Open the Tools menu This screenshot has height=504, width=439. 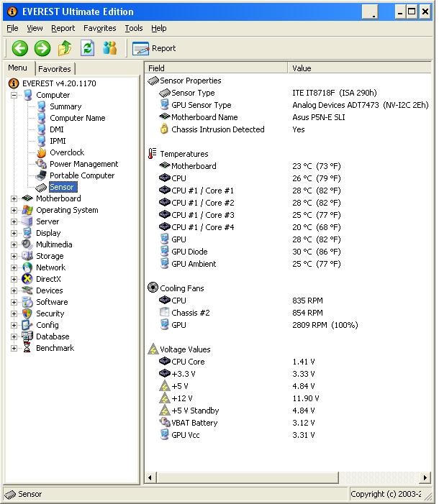134,28
